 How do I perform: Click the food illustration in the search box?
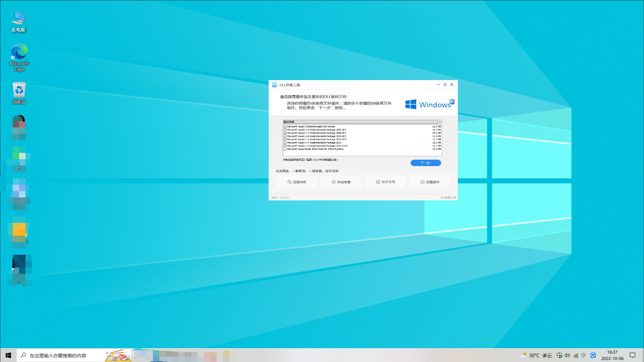pos(118,356)
